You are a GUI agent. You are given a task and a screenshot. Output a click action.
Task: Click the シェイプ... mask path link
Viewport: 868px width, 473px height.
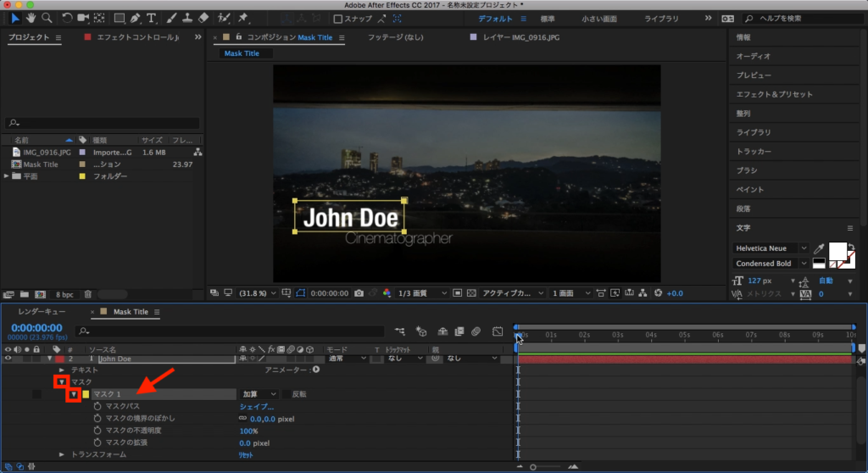pos(256,407)
